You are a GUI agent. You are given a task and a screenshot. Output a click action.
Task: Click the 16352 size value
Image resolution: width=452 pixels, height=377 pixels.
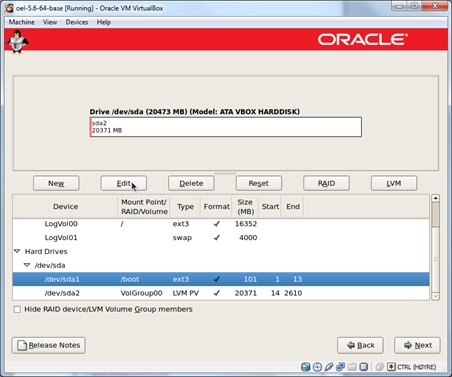pos(246,224)
